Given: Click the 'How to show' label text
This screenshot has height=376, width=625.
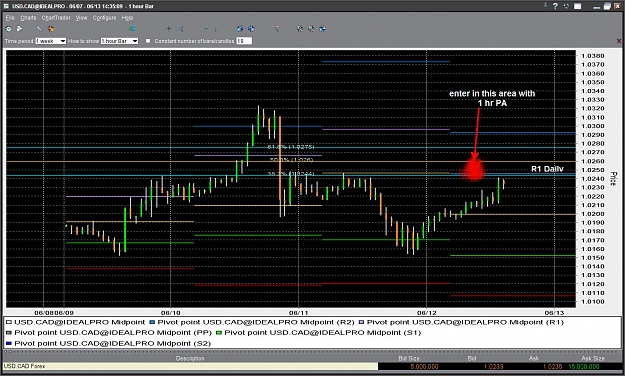Looking at the screenshot, I should tap(83, 41).
